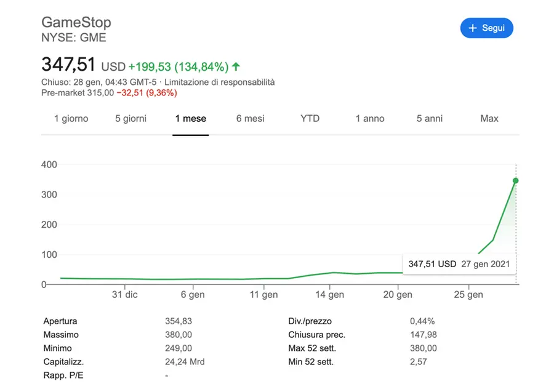Click the green data point on the chart
Screen dimensions: 554x392
pyautogui.click(x=515, y=180)
